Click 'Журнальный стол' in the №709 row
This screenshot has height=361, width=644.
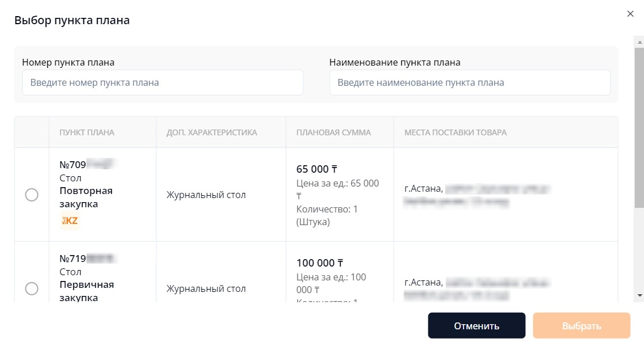click(x=206, y=195)
